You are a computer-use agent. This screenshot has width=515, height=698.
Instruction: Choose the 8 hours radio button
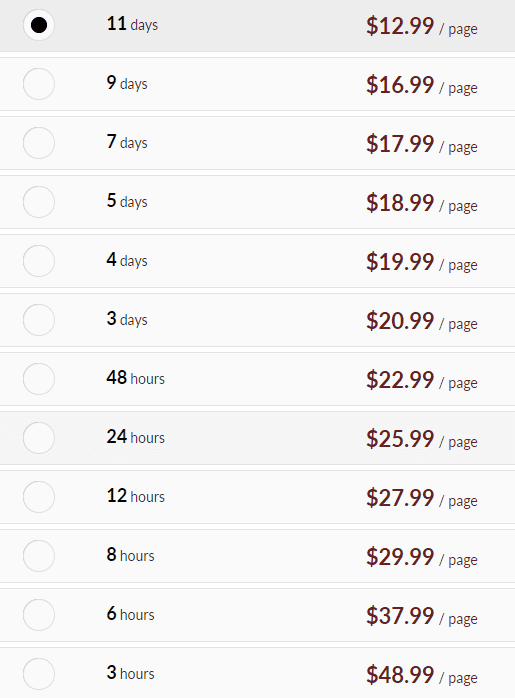click(x=39, y=556)
